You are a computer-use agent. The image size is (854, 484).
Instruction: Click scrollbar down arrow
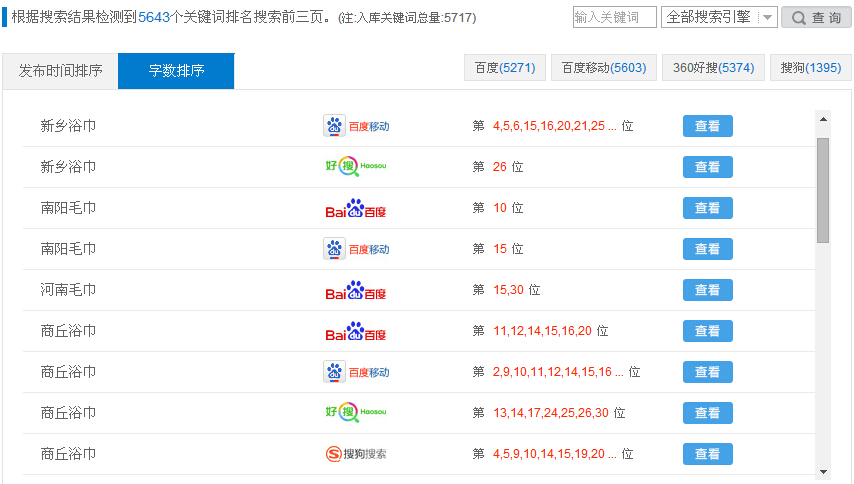point(823,471)
